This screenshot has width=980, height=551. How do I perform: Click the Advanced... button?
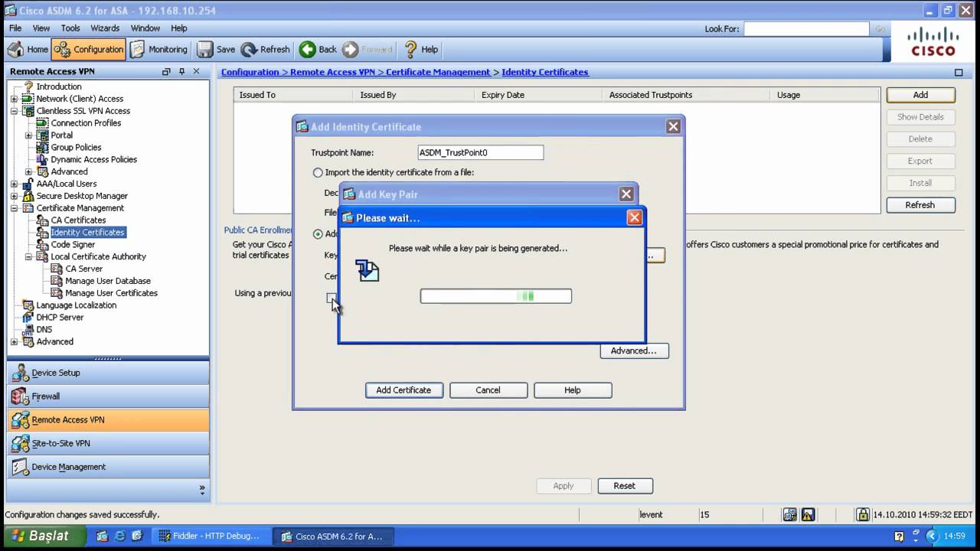[634, 350]
